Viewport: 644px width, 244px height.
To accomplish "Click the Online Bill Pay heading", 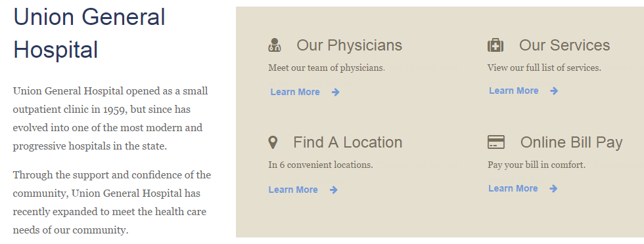I will point(571,142).
